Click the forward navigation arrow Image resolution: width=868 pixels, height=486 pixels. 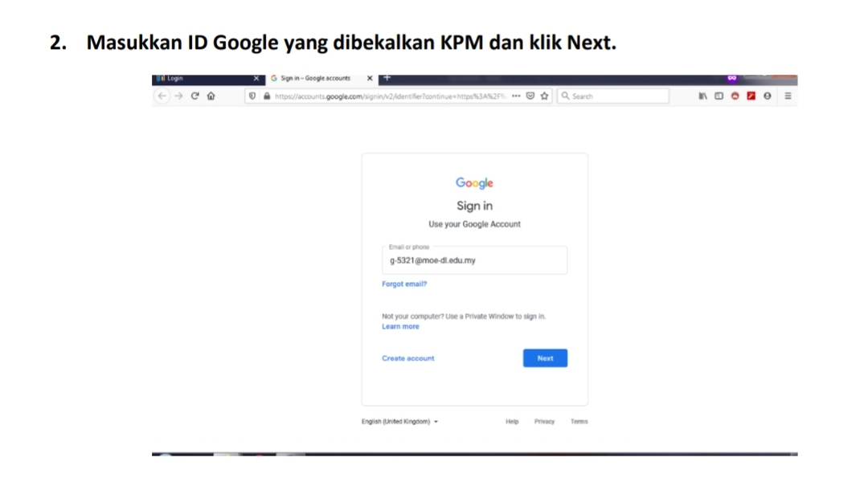tap(178, 96)
